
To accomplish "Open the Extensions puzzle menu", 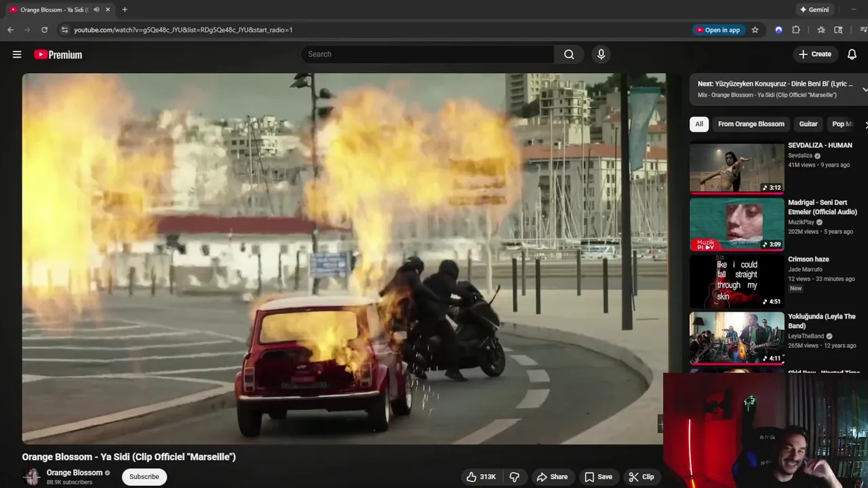I will click(x=796, y=30).
